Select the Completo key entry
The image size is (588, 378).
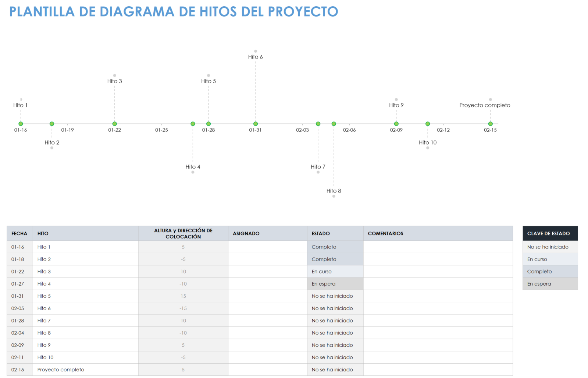[x=550, y=272]
